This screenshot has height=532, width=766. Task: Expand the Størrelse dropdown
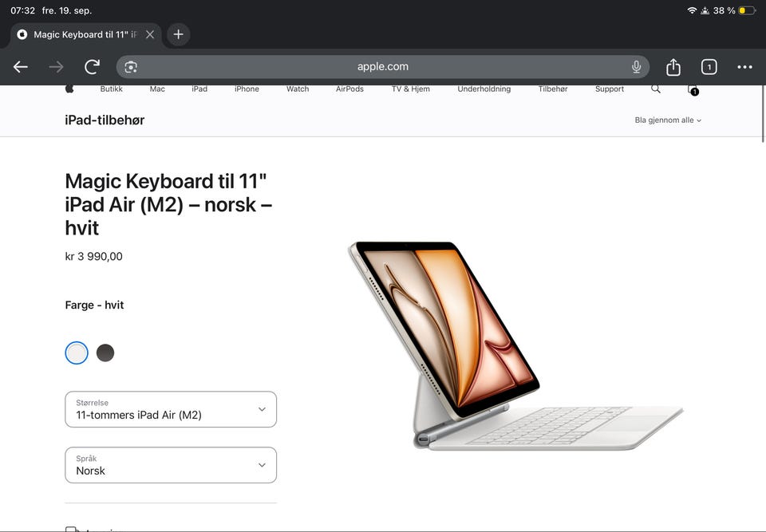coord(171,409)
